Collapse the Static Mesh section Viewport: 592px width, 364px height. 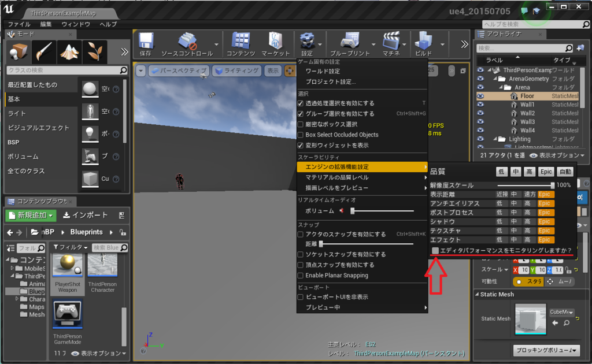[477, 294]
